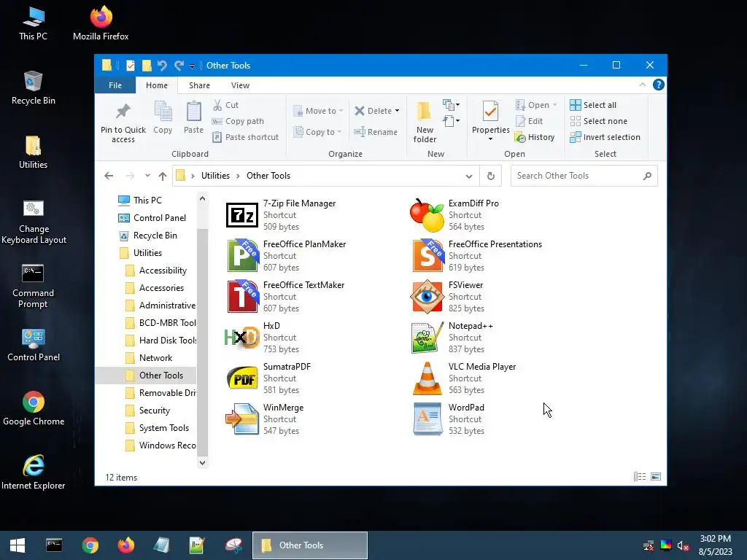The image size is (747, 560).
Task: Click Invert selection in ribbon
Action: click(x=605, y=137)
